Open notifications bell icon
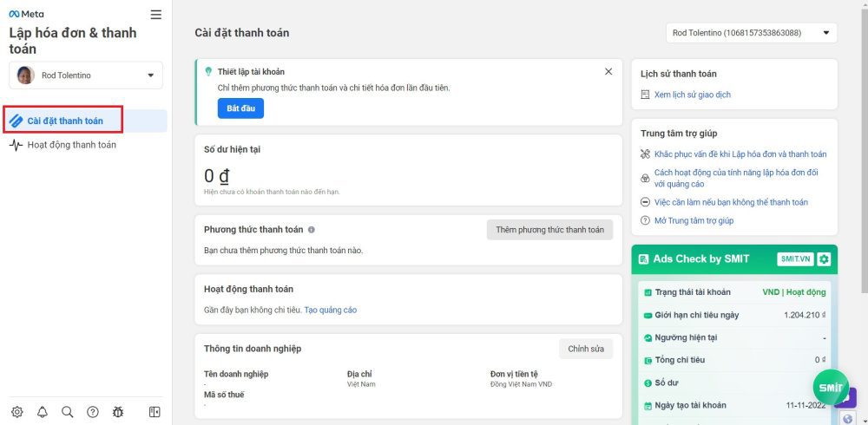This screenshot has width=868, height=425. tap(42, 412)
